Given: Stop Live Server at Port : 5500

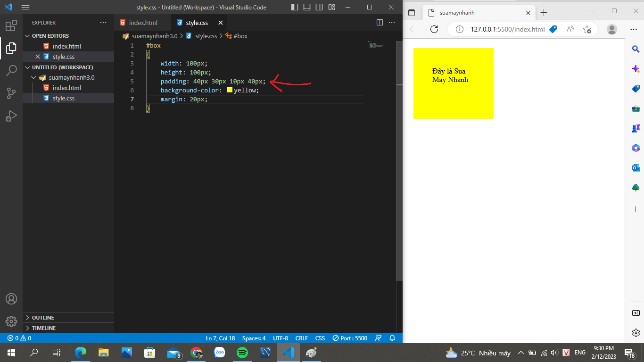Looking at the screenshot, I should point(350,338).
